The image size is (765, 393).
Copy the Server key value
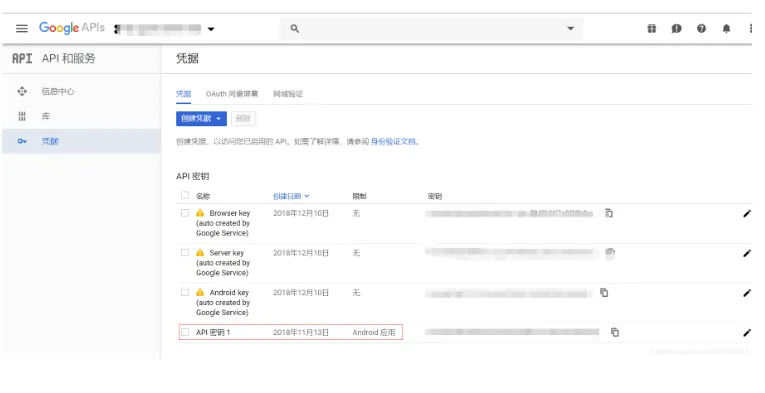tap(610, 253)
